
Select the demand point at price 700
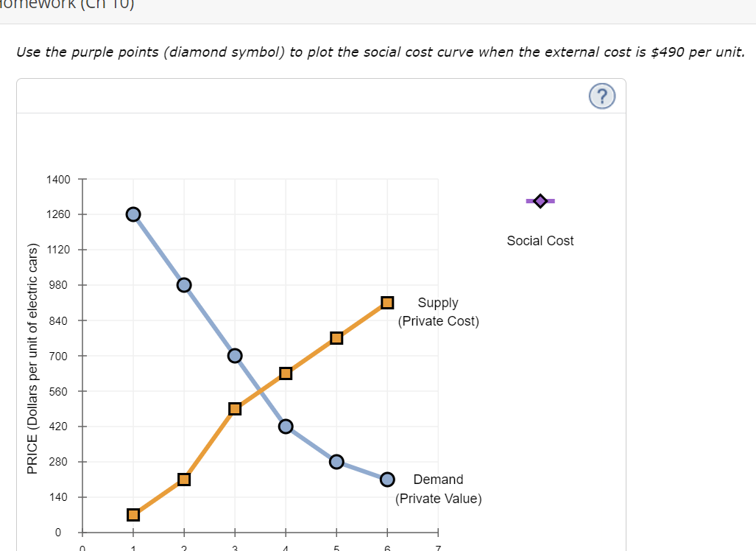234,355
